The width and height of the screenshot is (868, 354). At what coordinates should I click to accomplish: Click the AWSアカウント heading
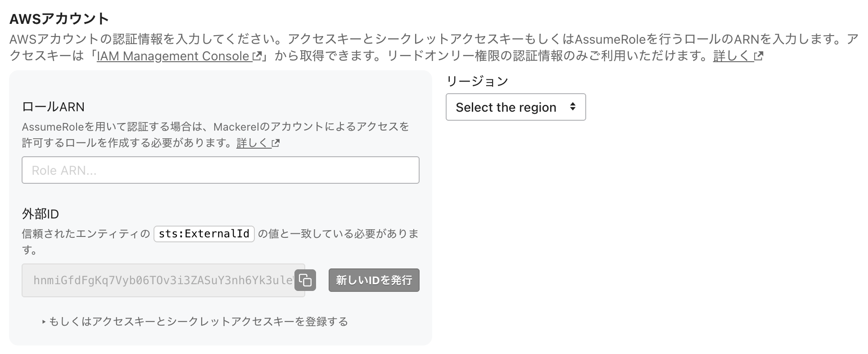[x=59, y=18]
